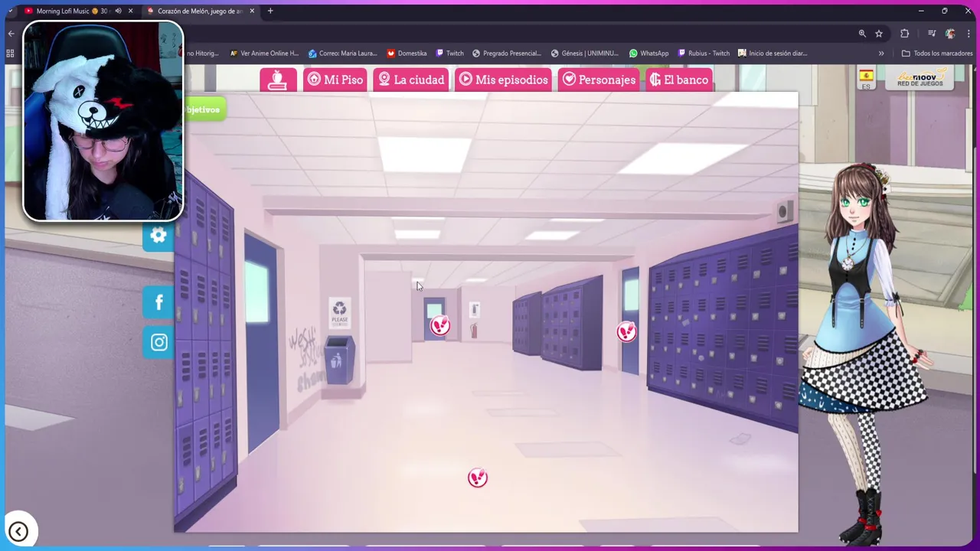Open the Todos los marcadores folder
The height and width of the screenshot is (551, 980).
coord(937,54)
